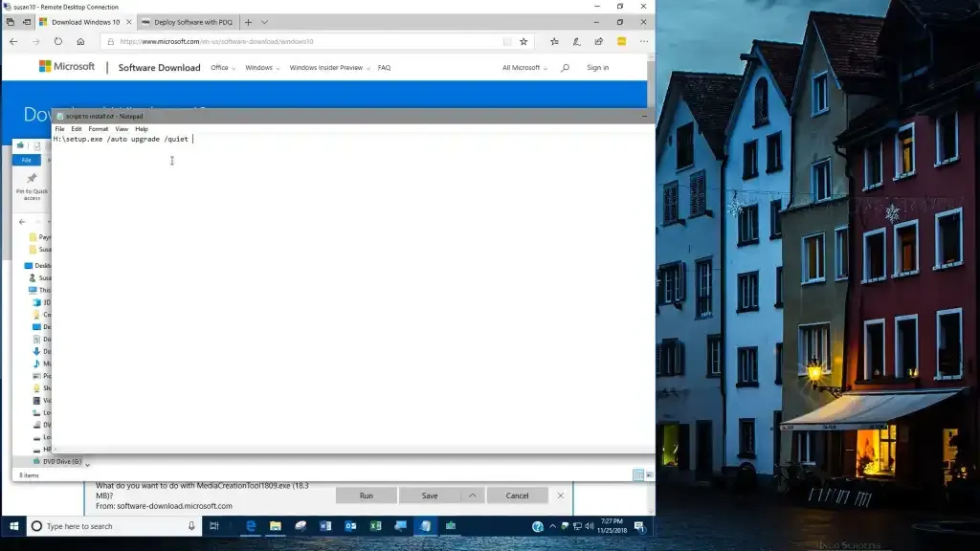Image resolution: width=980 pixels, height=551 pixels.
Task: Open the All Microsoft dropdown
Action: (524, 68)
